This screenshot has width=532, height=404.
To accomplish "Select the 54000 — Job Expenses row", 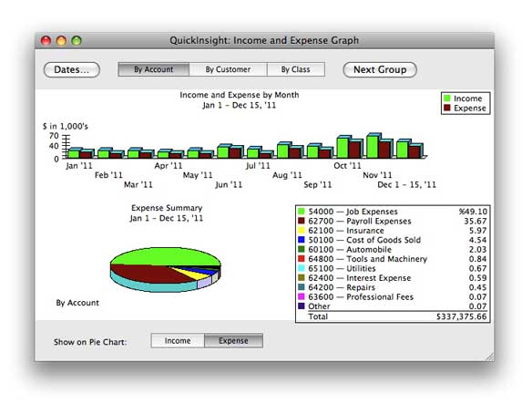I will [393, 212].
